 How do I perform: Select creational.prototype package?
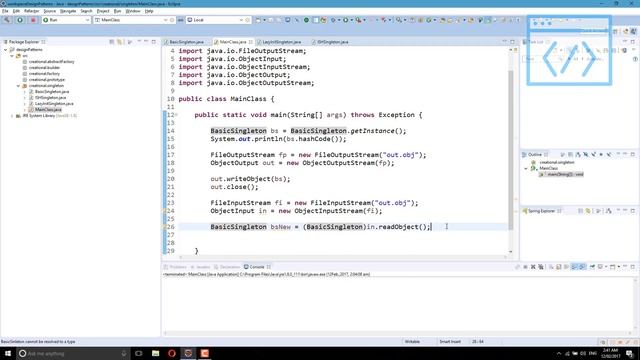(x=47, y=80)
